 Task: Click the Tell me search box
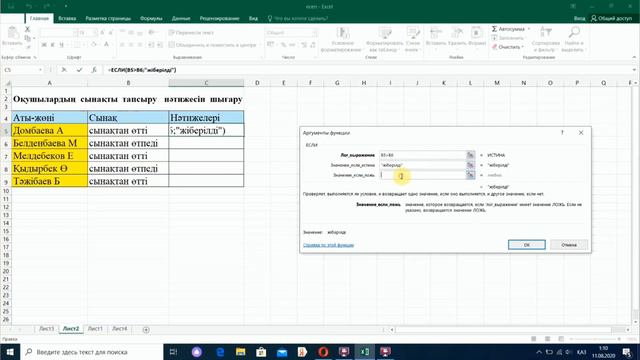pyautogui.click(x=298, y=18)
